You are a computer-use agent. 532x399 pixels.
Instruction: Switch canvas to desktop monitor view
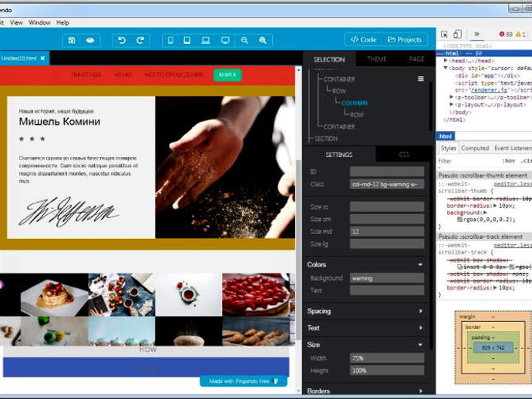pos(225,40)
